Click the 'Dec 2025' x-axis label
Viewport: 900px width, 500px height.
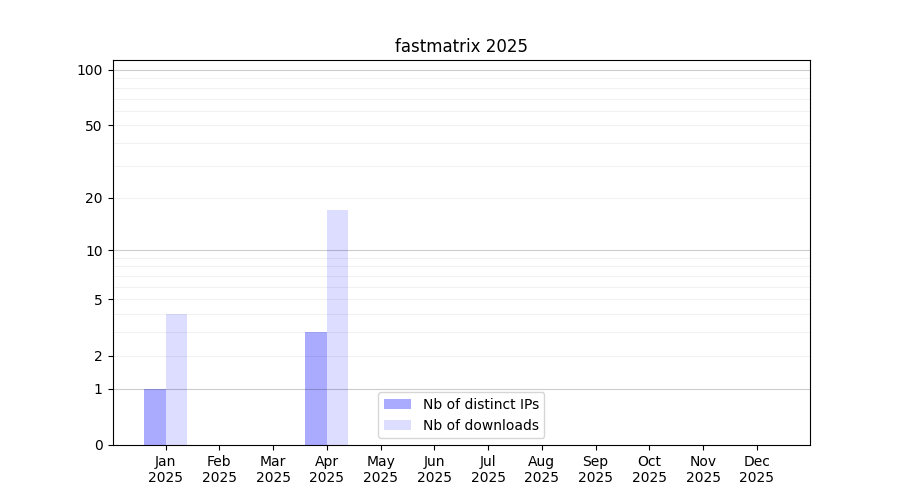coord(756,469)
